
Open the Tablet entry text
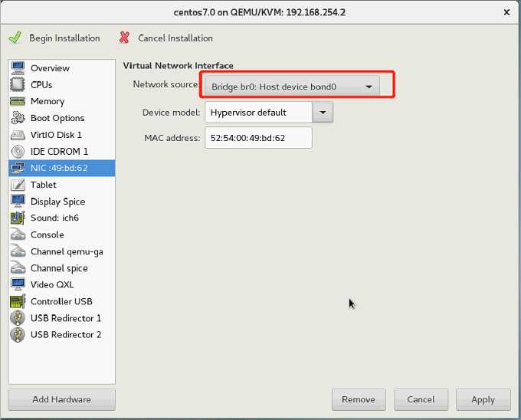click(44, 185)
